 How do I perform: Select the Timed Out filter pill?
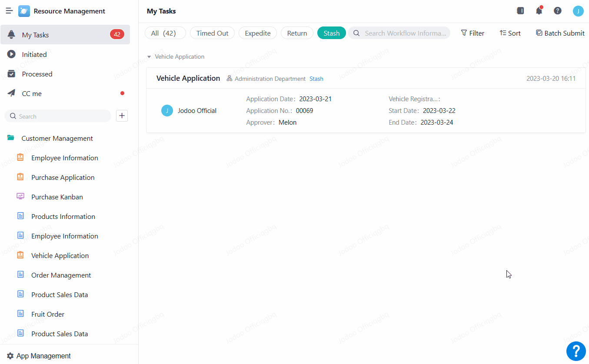pyautogui.click(x=212, y=33)
